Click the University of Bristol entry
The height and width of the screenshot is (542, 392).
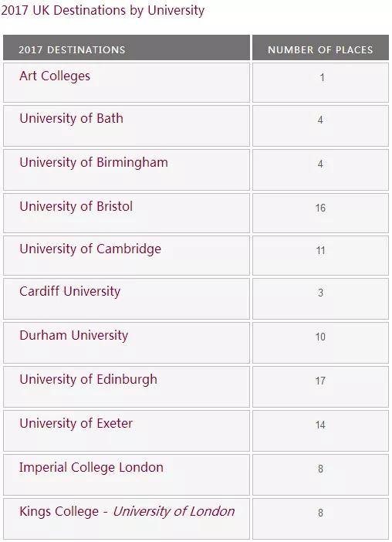(x=76, y=206)
